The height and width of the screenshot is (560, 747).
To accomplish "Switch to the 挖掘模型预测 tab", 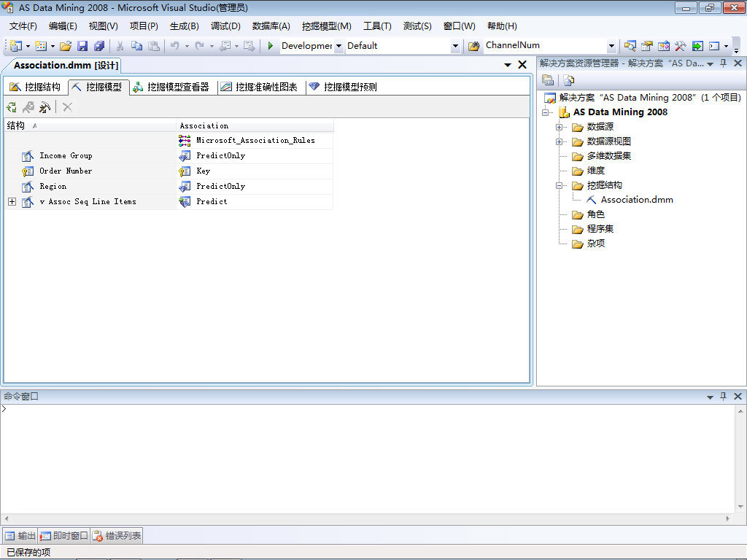I will pyautogui.click(x=343, y=87).
